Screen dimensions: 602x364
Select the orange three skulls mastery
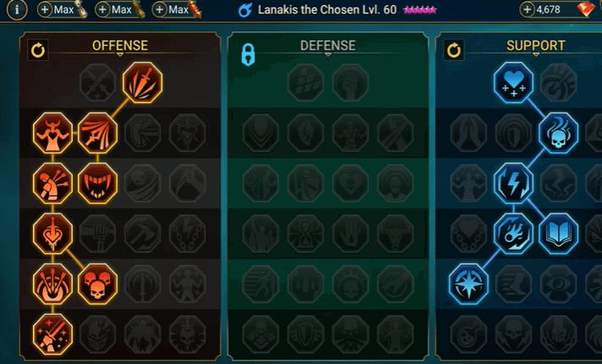coord(97,284)
